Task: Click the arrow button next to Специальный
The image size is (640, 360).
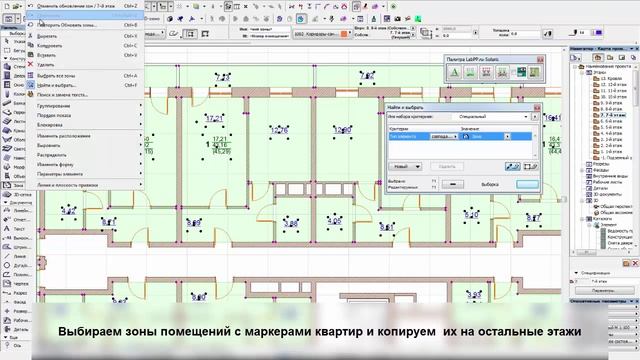Action: (x=535, y=117)
